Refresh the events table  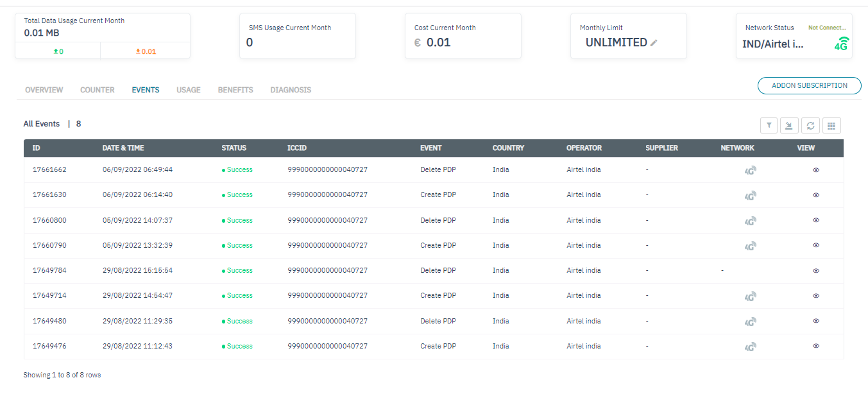tap(810, 126)
